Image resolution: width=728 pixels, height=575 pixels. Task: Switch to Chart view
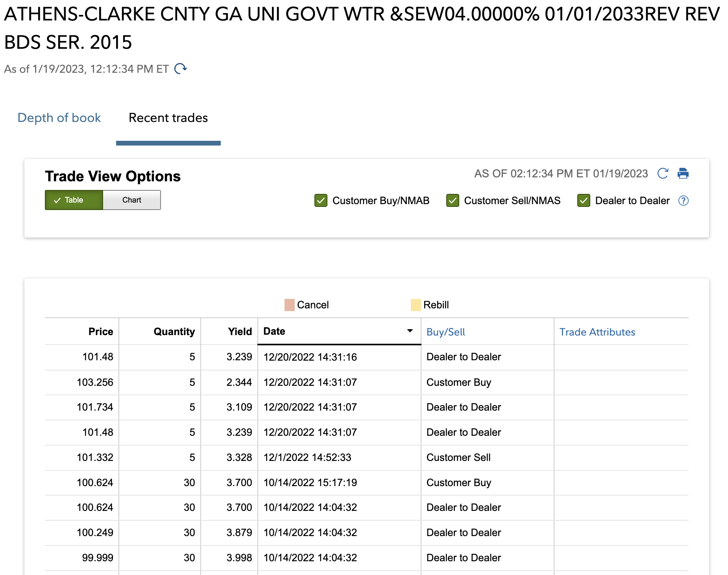pyautogui.click(x=131, y=200)
